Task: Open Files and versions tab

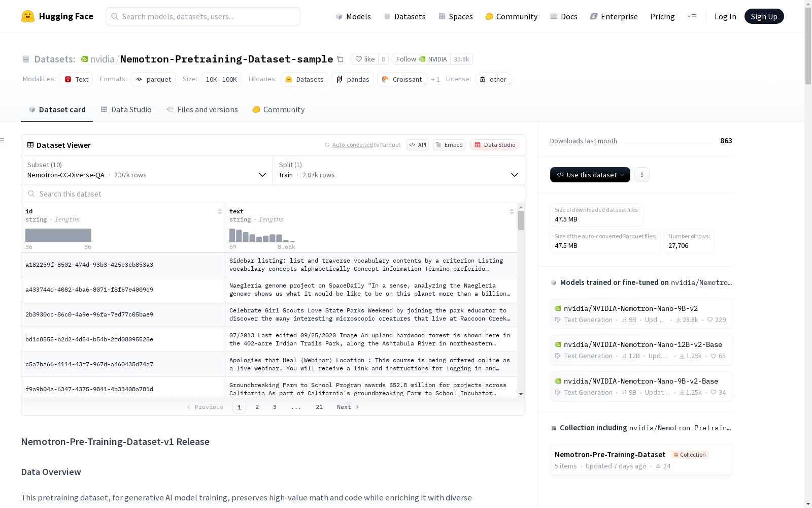Action: (x=202, y=110)
